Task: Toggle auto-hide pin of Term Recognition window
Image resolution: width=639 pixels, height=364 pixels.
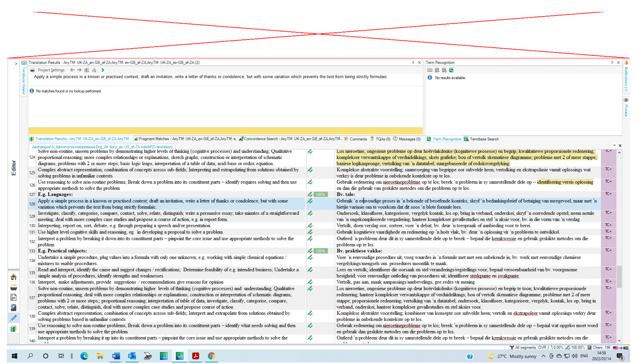Action: [612, 63]
